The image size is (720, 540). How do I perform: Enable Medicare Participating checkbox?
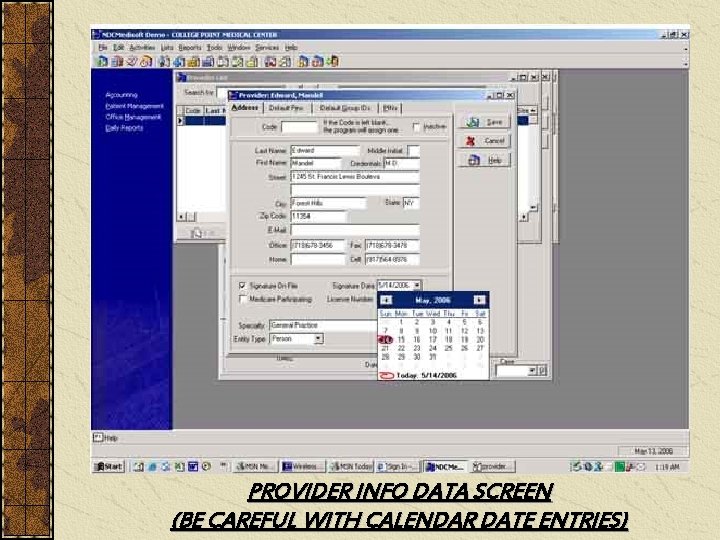point(242,299)
